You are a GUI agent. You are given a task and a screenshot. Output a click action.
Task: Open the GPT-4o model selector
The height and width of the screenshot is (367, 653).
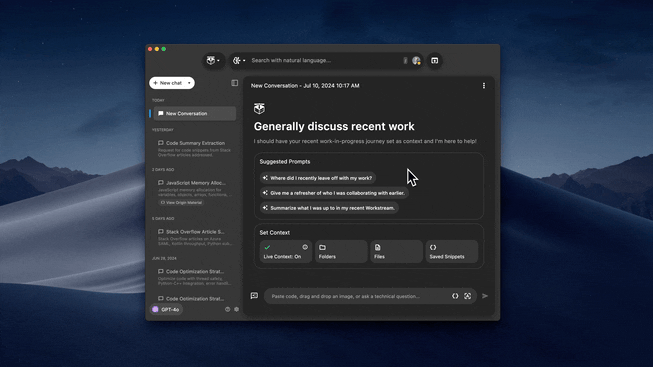[166, 310]
